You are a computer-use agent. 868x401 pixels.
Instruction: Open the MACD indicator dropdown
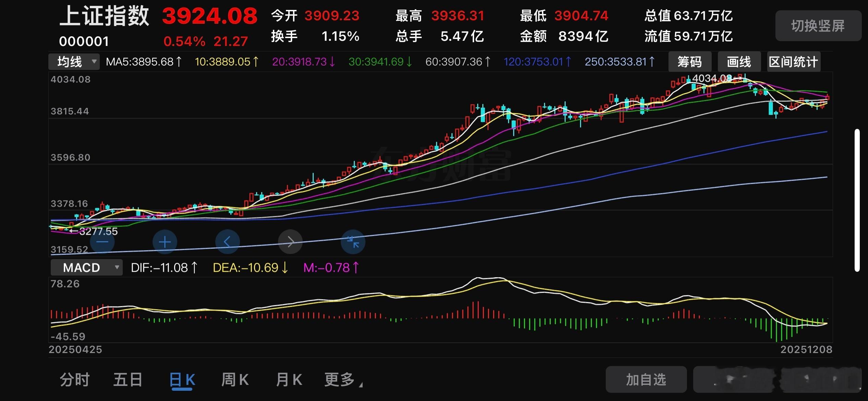pyautogui.click(x=86, y=267)
